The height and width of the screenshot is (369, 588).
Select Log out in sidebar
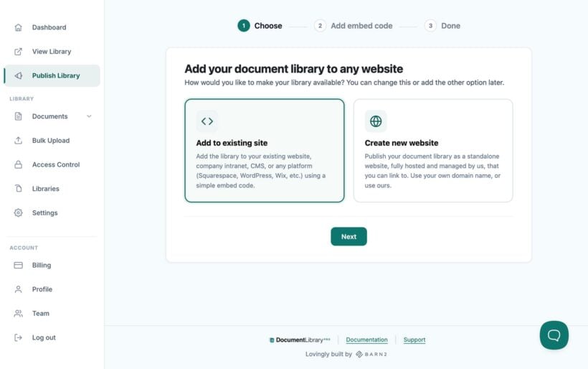52,337
